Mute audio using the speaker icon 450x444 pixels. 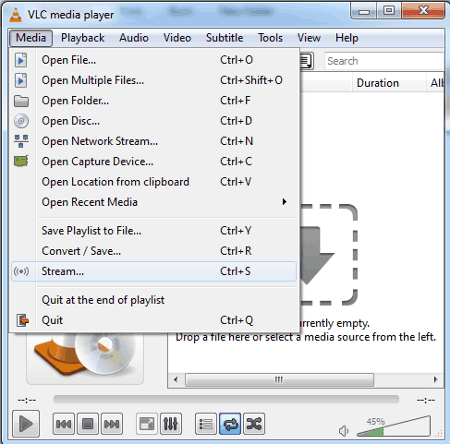click(x=344, y=431)
